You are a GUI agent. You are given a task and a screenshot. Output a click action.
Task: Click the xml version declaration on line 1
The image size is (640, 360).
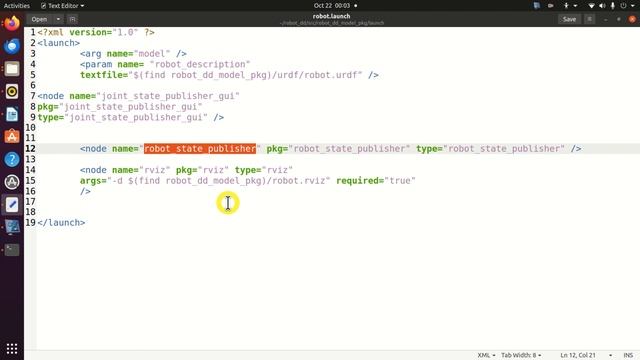96,32
